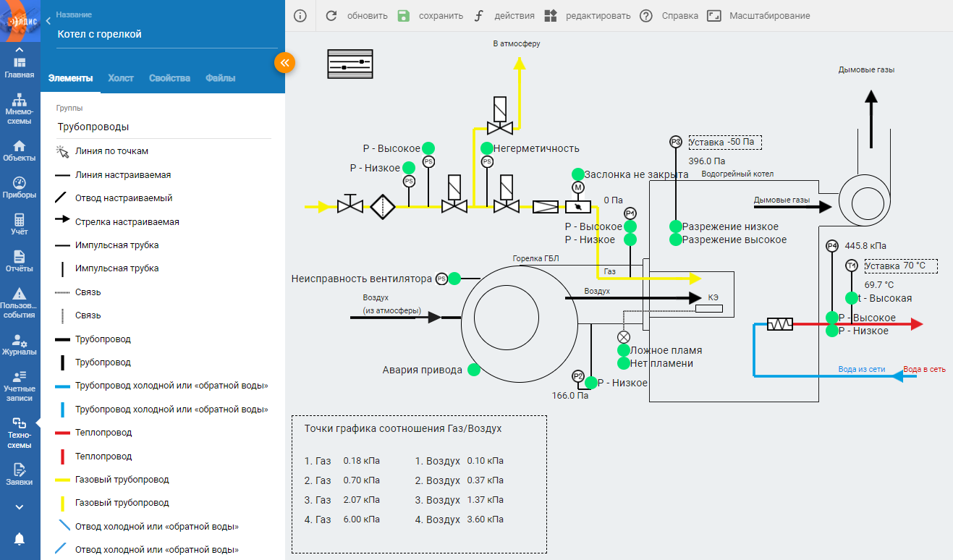Click the 396.0 Па value

707,161
